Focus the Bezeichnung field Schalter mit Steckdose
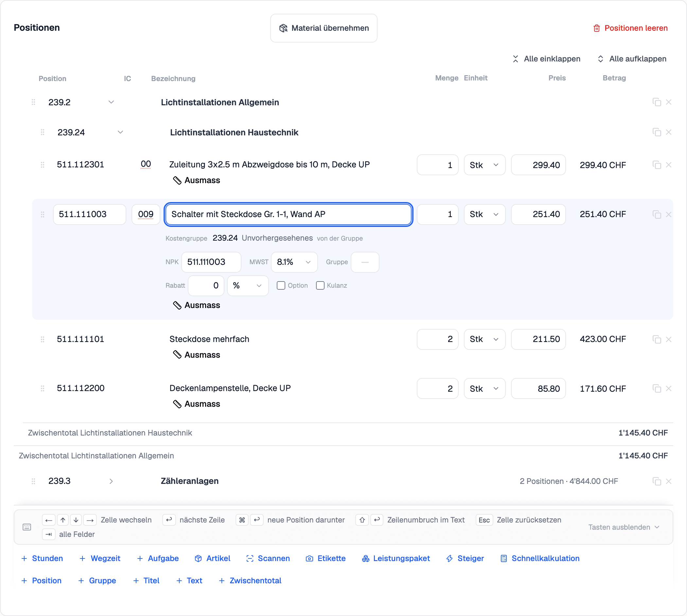This screenshot has width=687, height=616. [289, 214]
